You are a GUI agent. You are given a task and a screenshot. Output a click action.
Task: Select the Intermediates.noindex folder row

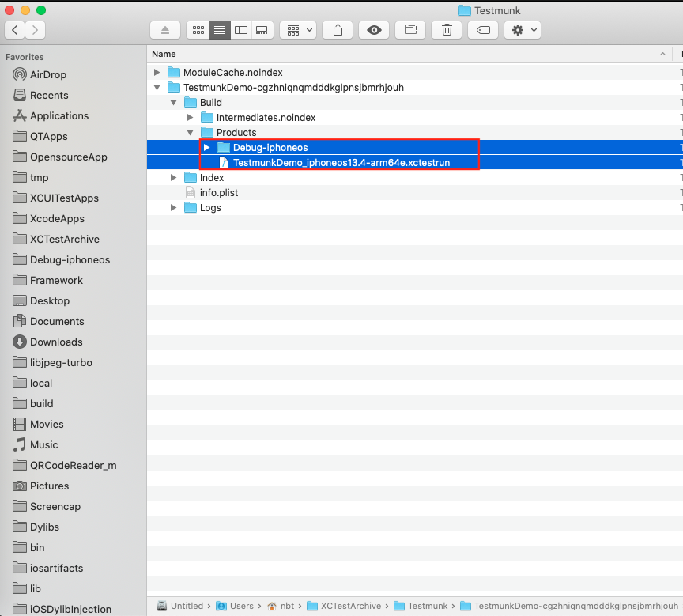(x=415, y=118)
